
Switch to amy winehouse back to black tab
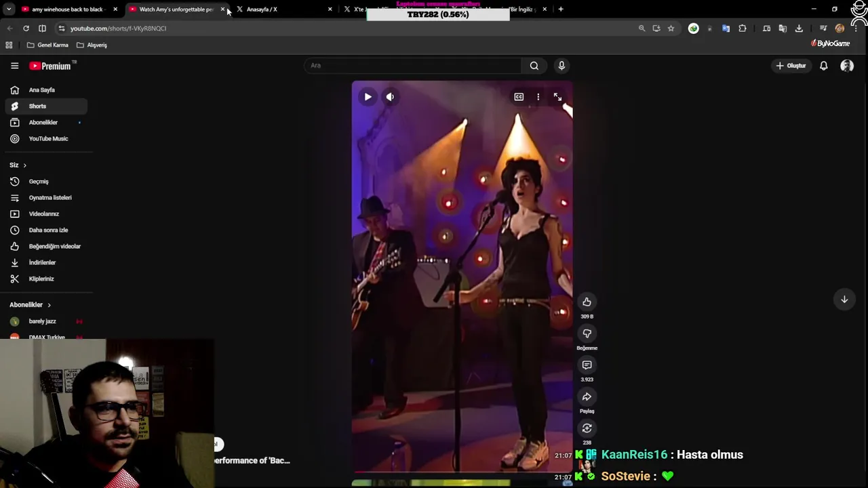pos(69,9)
